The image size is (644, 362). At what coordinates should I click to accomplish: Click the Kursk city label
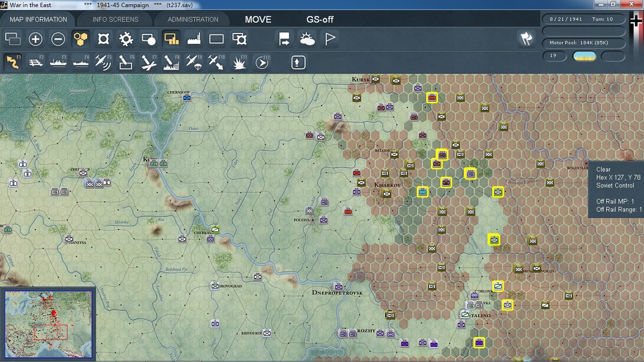pyautogui.click(x=361, y=80)
